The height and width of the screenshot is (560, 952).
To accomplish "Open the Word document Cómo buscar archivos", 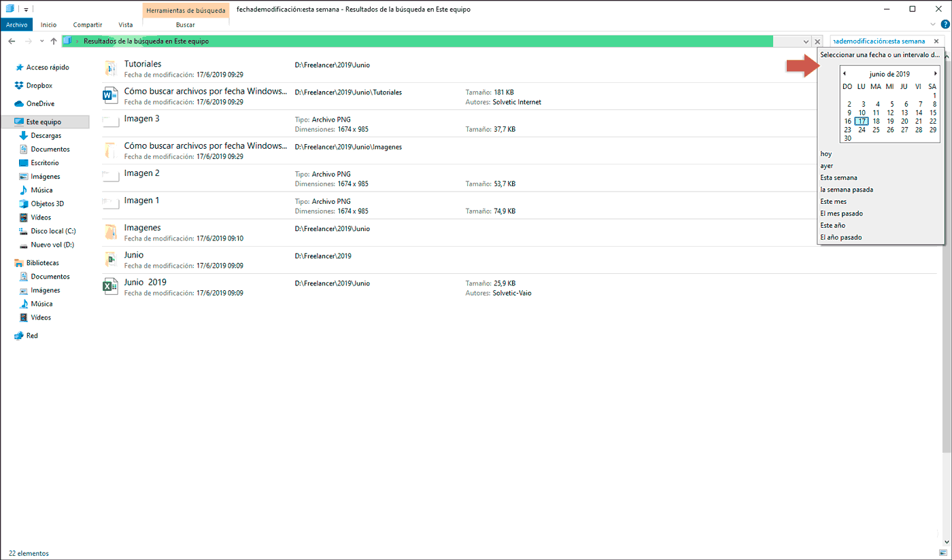I will [x=207, y=92].
